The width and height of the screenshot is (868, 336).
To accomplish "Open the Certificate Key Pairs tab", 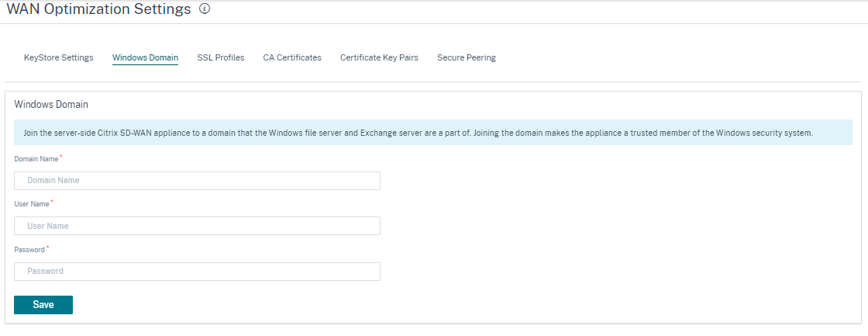I will pos(379,57).
